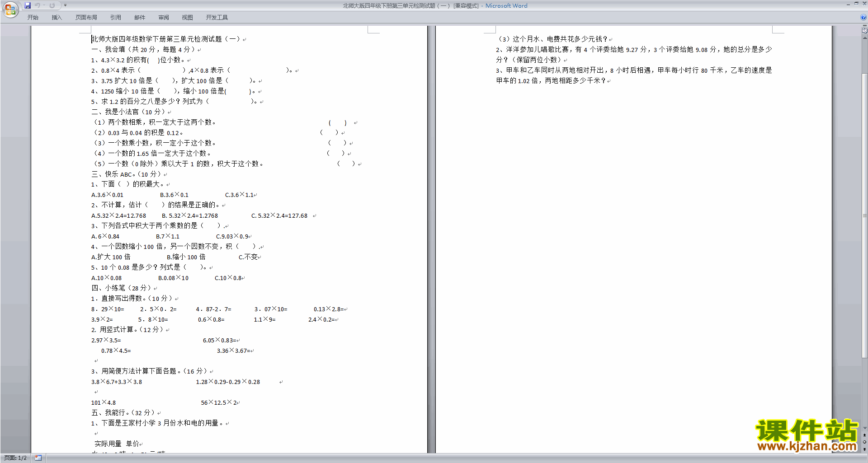Image resolution: width=868 pixels, height=463 pixels.
Task: Click option C.不变
Action: point(248,257)
